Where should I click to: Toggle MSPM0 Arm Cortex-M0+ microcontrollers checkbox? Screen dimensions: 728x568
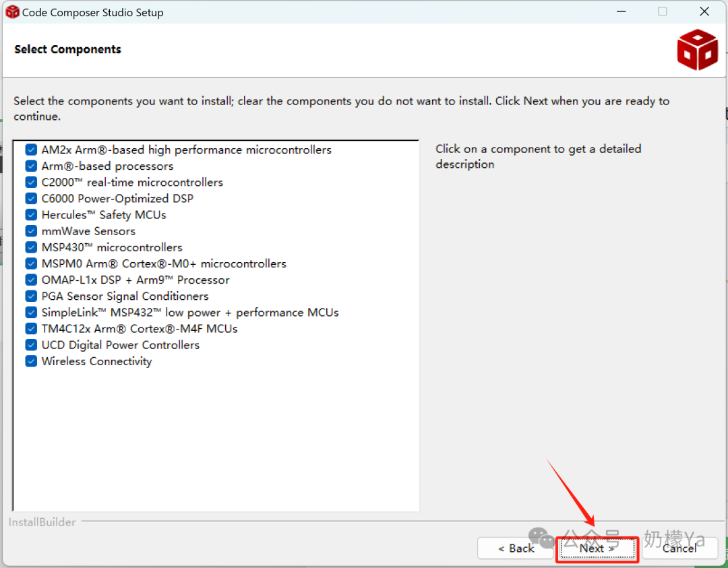[31, 263]
